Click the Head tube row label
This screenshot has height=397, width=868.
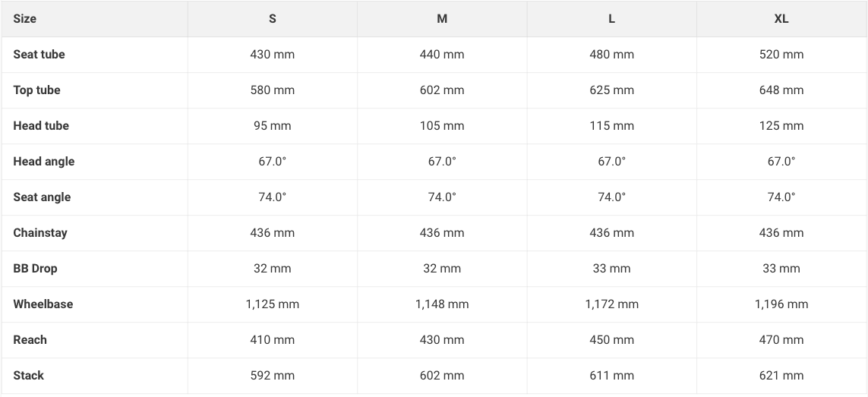coord(41,126)
